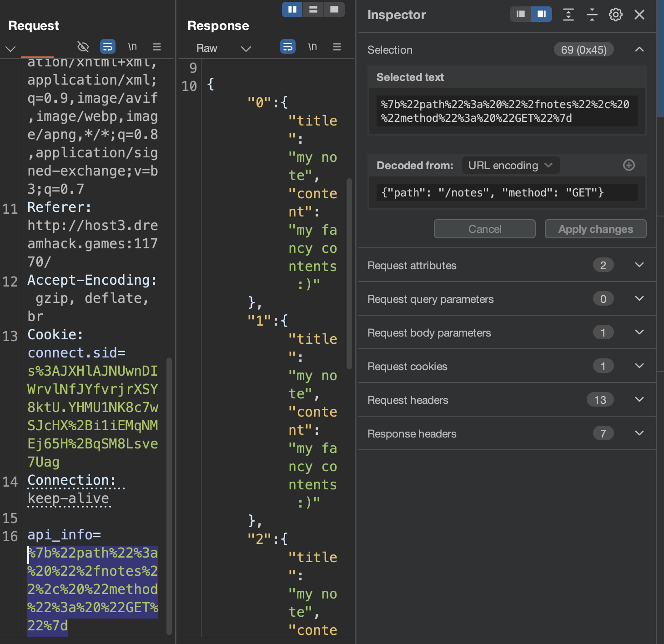The height and width of the screenshot is (644, 664).
Task: Click the Decoded from label
Action: 415,165
